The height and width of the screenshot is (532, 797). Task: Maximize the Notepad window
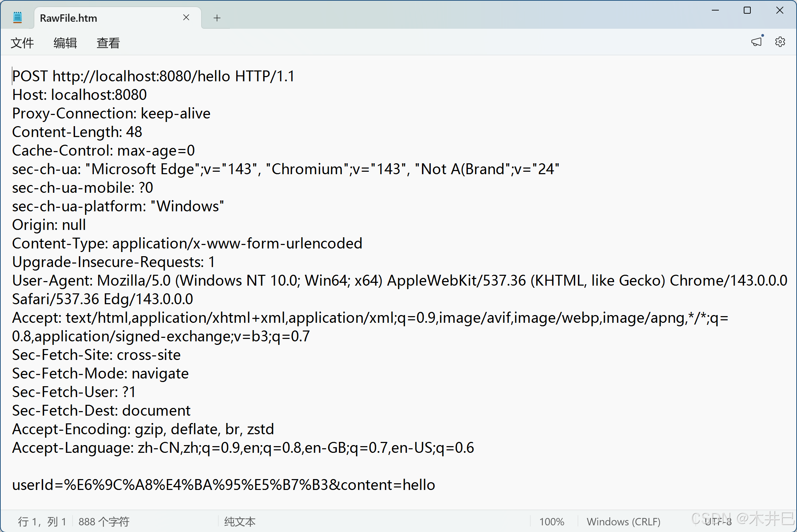(747, 11)
